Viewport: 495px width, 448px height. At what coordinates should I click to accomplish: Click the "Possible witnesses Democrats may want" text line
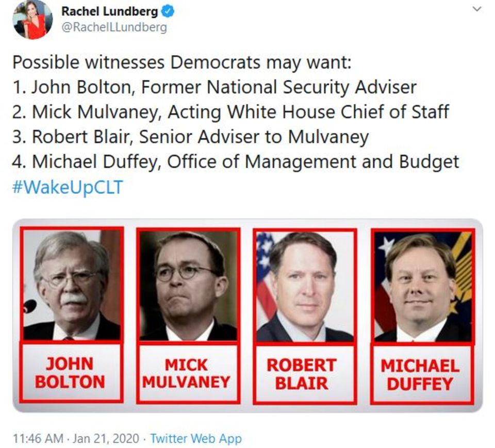181,62
